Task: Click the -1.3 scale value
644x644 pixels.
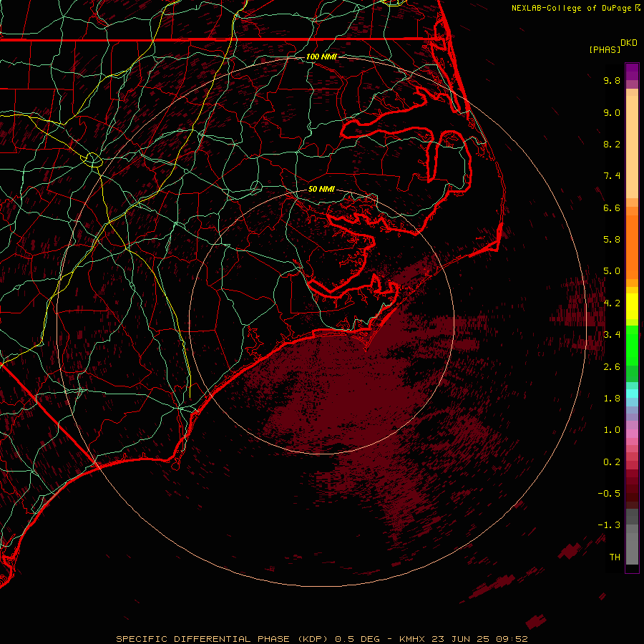Action: (x=609, y=525)
